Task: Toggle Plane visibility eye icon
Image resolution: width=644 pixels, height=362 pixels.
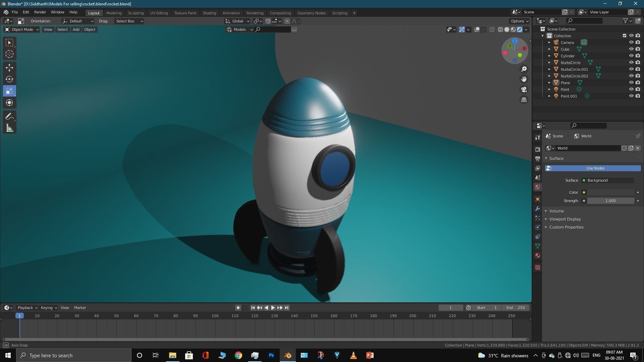Action: tap(631, 82)
